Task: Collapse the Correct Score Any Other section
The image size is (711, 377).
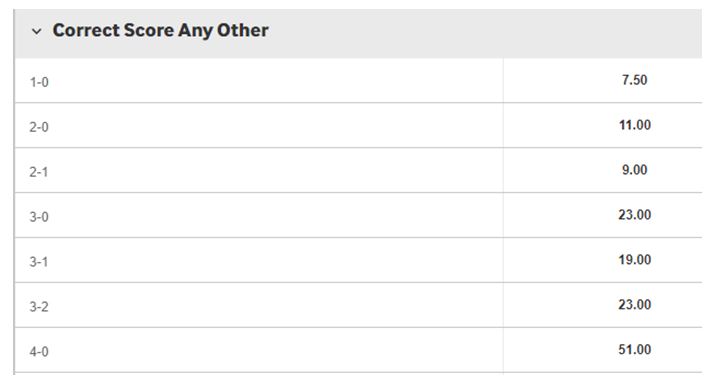Action: (36, 31)
